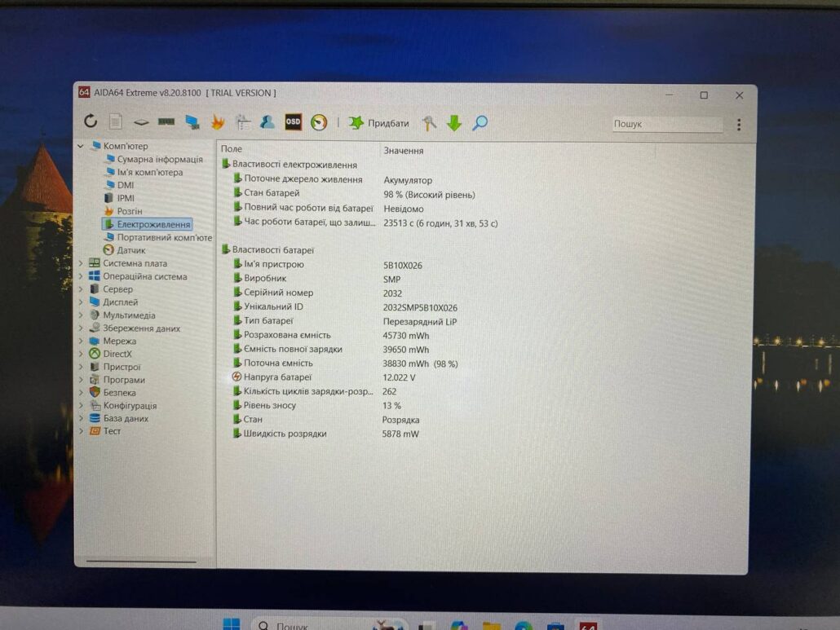Expand the Мультимедіа tree node

pos(81,315)
